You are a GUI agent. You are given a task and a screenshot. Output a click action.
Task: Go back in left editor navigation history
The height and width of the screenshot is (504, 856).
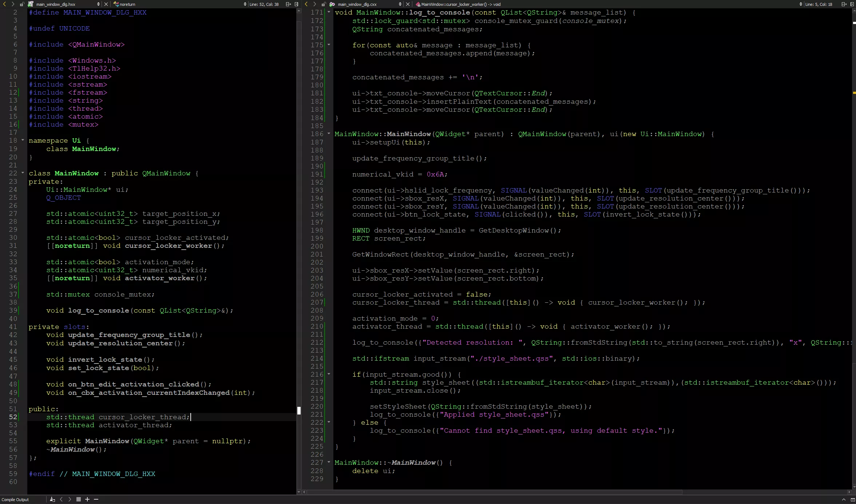(4, 4)
